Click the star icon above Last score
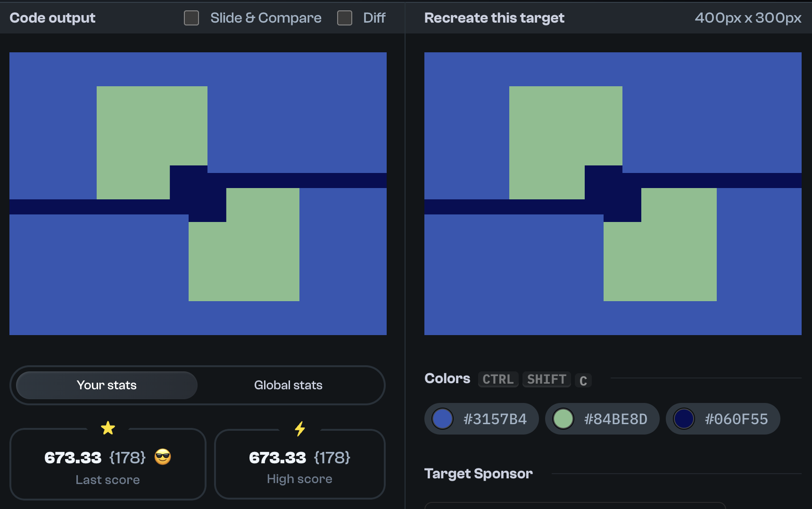Image resolution: width=812 pixels, height=509 pixels. (x=108, y=428)
